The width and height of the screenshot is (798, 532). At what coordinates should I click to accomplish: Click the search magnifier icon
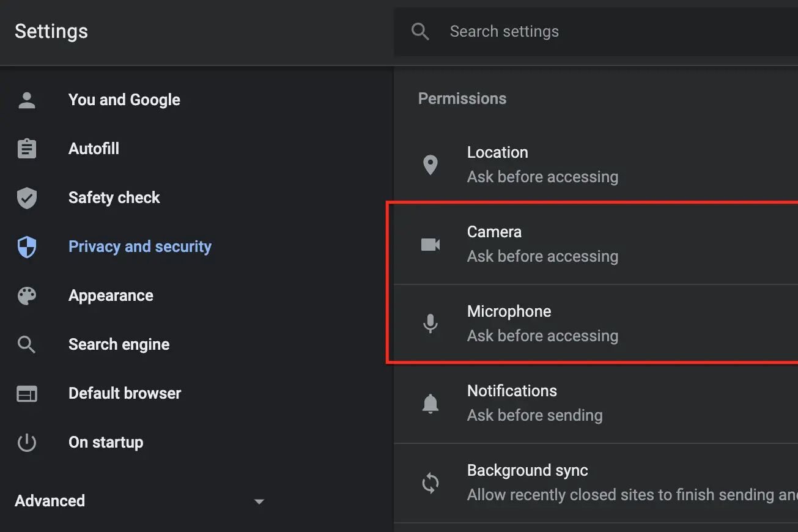click(420, 31)
